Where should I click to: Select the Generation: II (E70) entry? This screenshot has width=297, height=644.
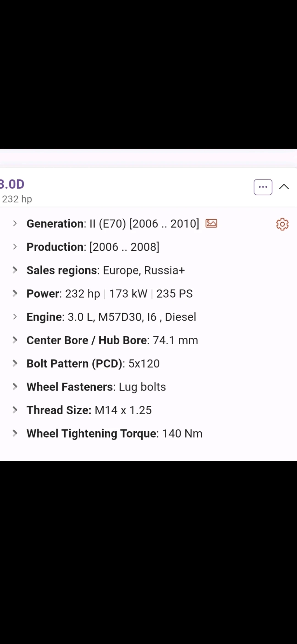(x=113, y=223)
